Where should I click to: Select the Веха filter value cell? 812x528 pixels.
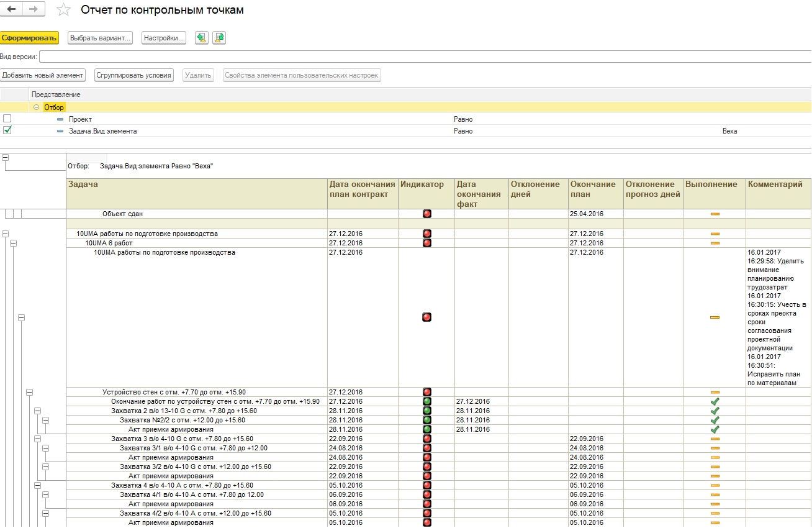[x=729, y=131]
